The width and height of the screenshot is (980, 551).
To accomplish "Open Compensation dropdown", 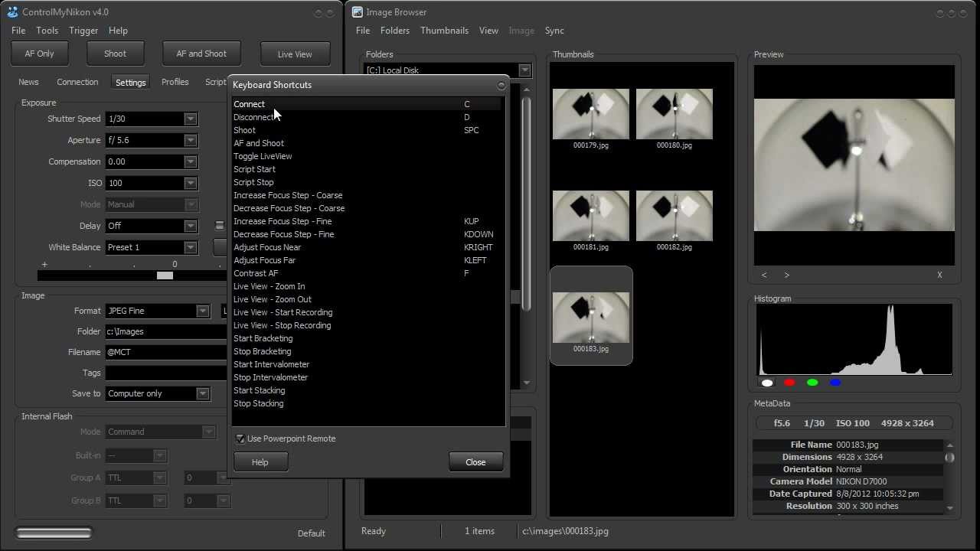I will point(190,161).
